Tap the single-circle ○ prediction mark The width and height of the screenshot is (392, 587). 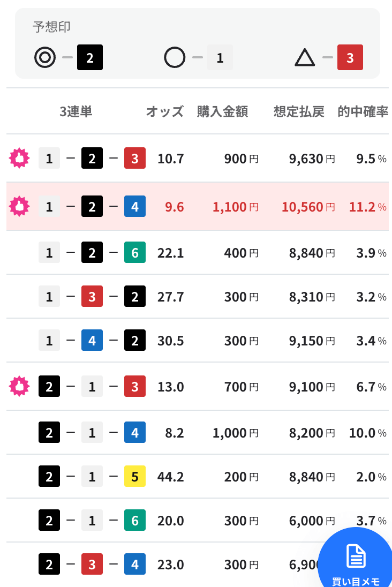[175, 57]
